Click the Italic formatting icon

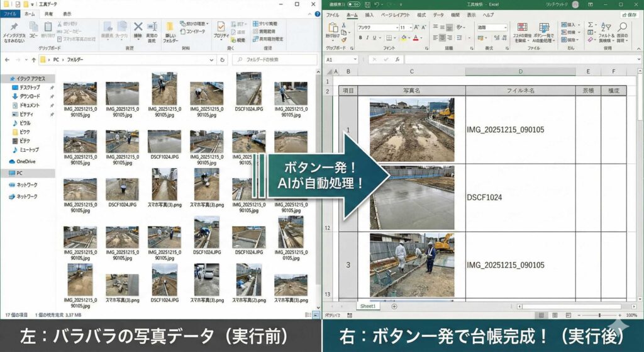coord(367,38)
